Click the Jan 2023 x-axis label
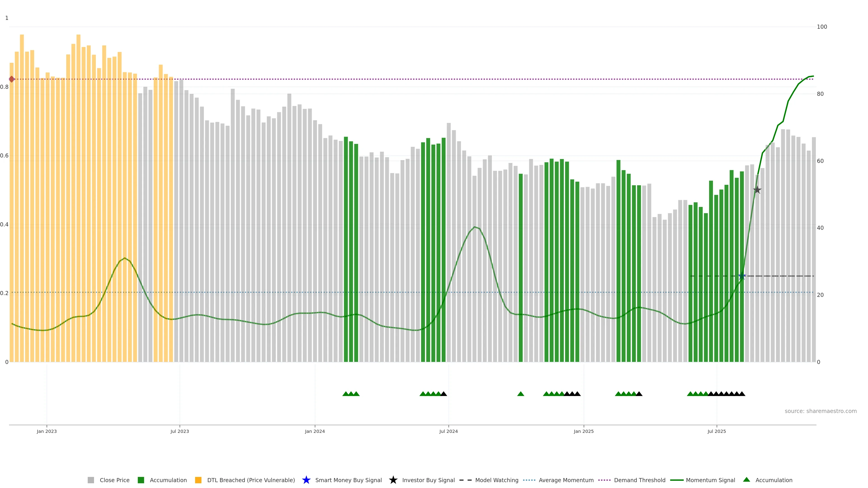868x488 pixels. [47, 432]
